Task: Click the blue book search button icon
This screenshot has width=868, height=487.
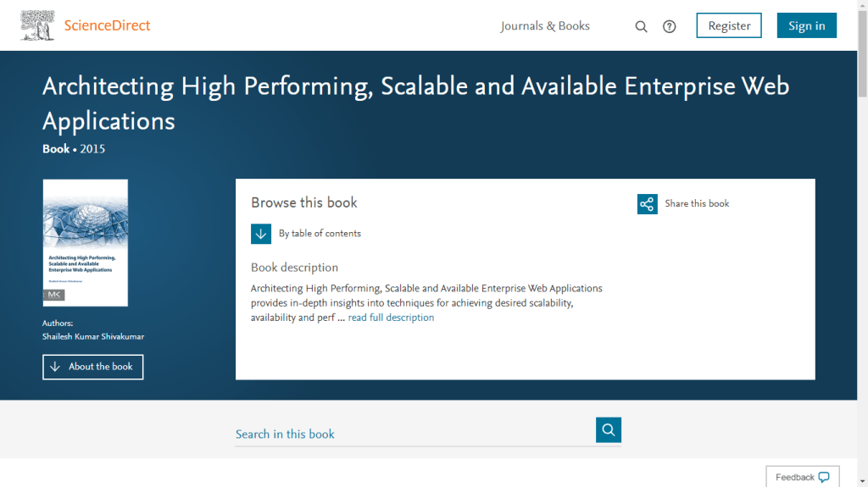Action: click(609, 430)
